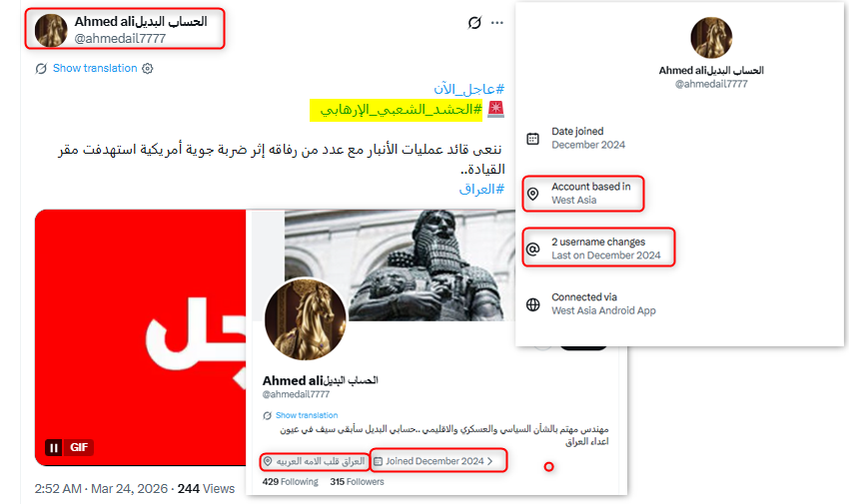The image size is (849, 504).
Task: View the 315 Followers list
Action: click(357, 482)
